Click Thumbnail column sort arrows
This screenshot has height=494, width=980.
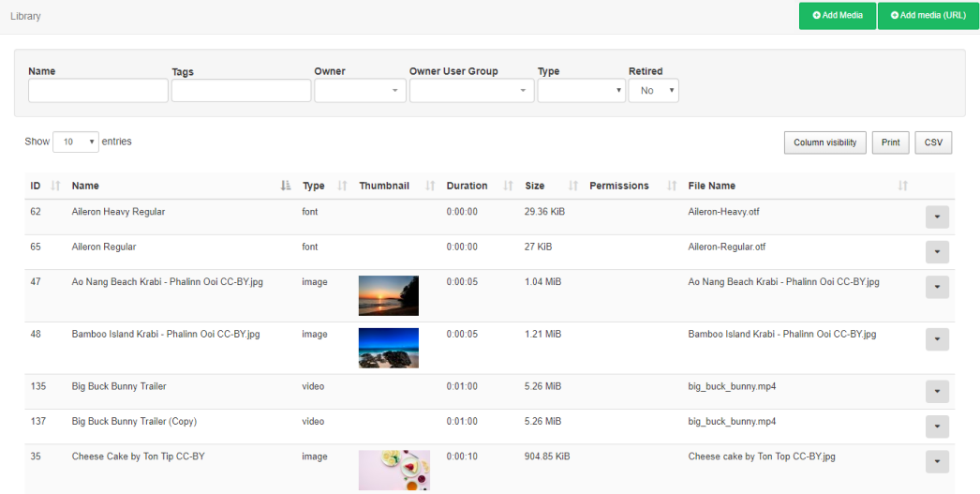(430, 187)
